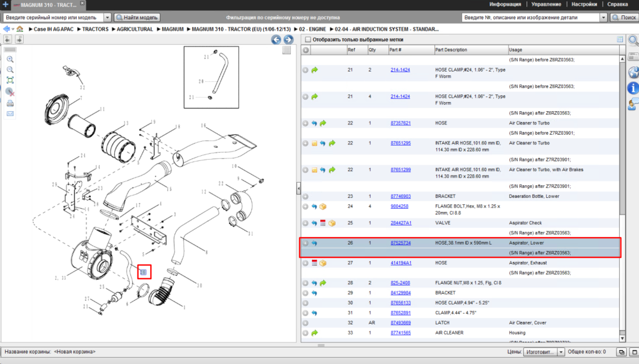
Task: Open the globe sidebar icon
Action: click(633, 72)
